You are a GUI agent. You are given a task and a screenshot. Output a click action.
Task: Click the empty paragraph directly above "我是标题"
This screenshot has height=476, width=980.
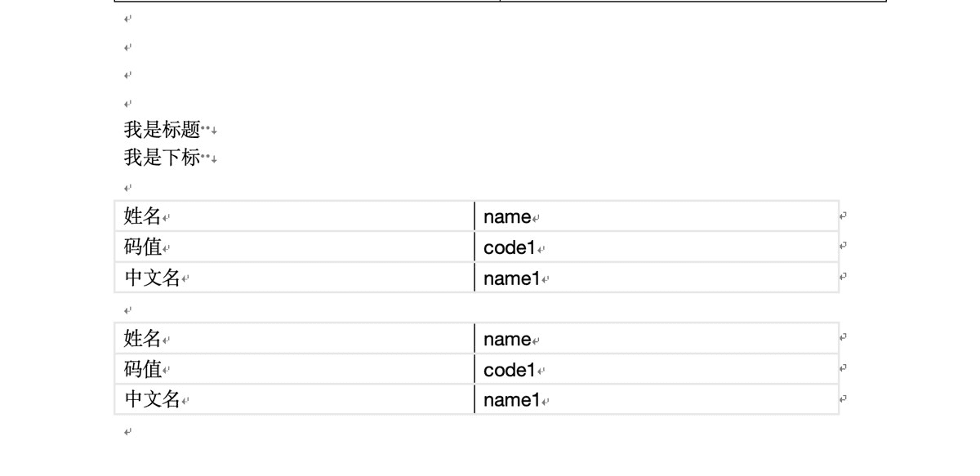(128, 103)
